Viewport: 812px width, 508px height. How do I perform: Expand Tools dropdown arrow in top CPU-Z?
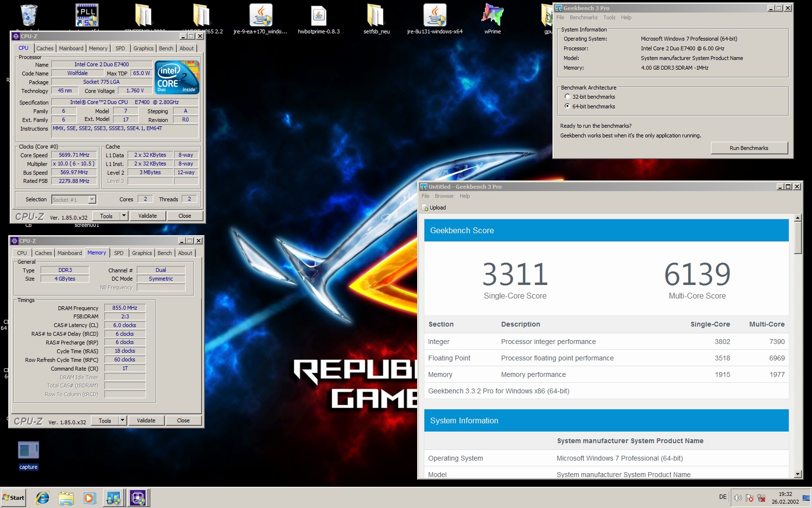point(124,216)
